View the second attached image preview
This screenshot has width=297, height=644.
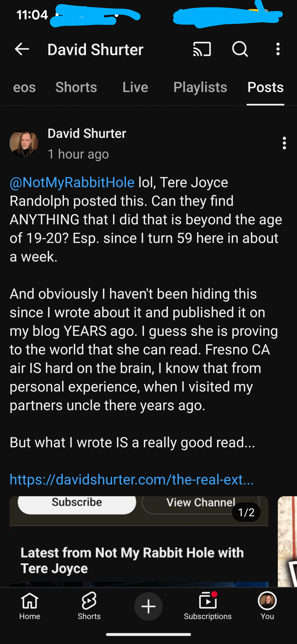pyautogui.click(x=288, y=541)
